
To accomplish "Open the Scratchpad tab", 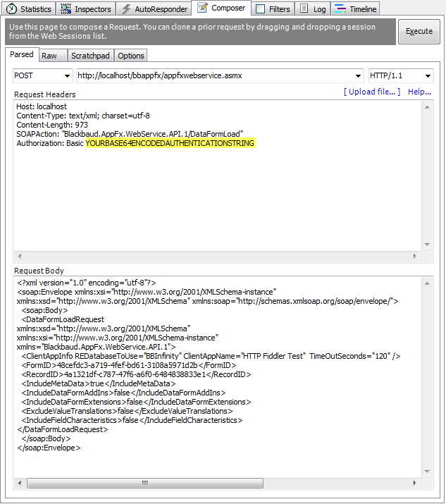I will pyautogui.click(x=89, y=56).
